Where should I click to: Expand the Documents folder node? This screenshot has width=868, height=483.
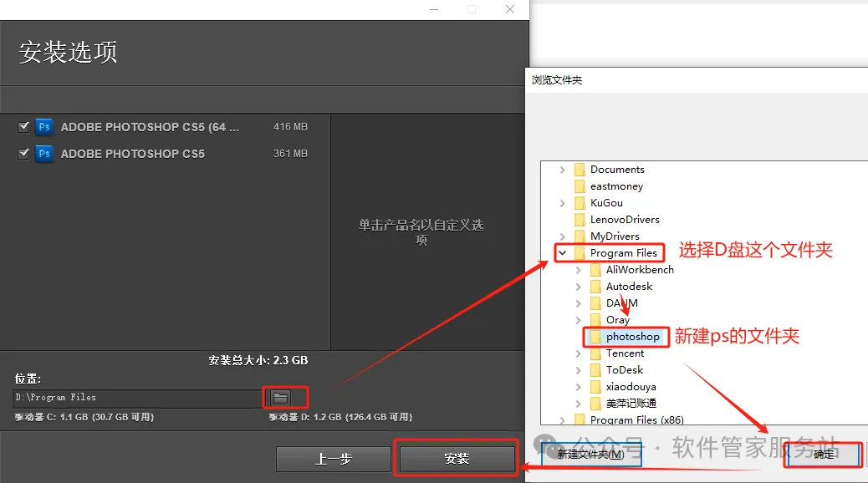point(563,170)
